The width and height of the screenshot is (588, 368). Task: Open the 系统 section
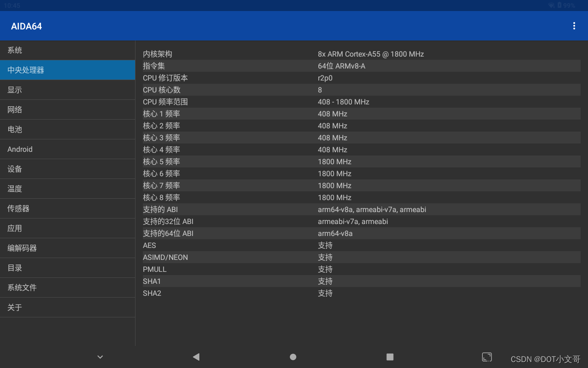pos(68,50)
